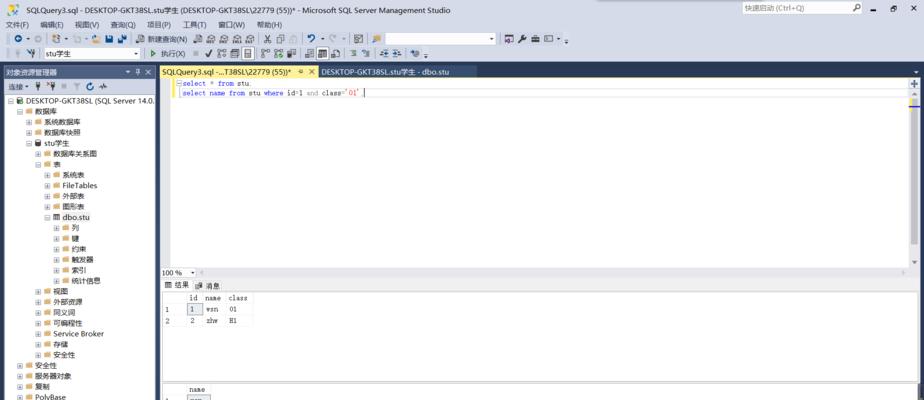Close the SQLQuery3.sql tab

(312, 72)
